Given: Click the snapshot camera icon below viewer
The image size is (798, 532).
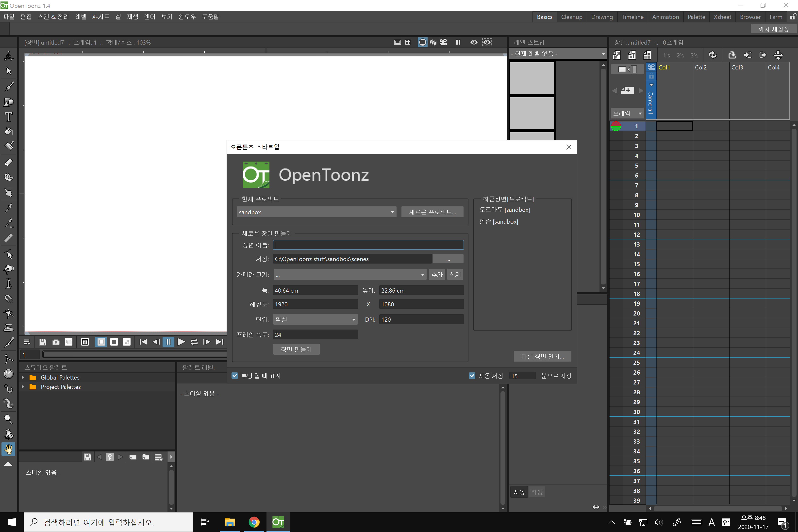Looking at the screenshot, I should [56, 342].
